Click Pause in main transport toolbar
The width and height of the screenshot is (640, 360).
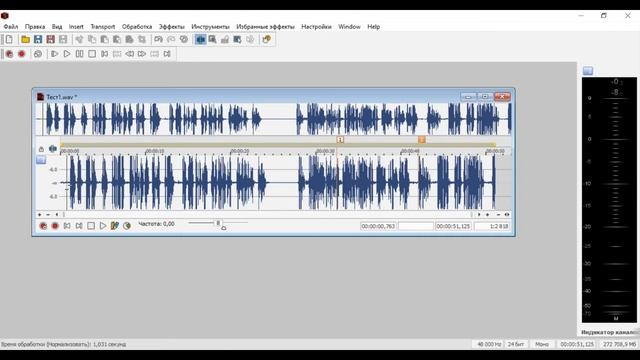(80, 54)
